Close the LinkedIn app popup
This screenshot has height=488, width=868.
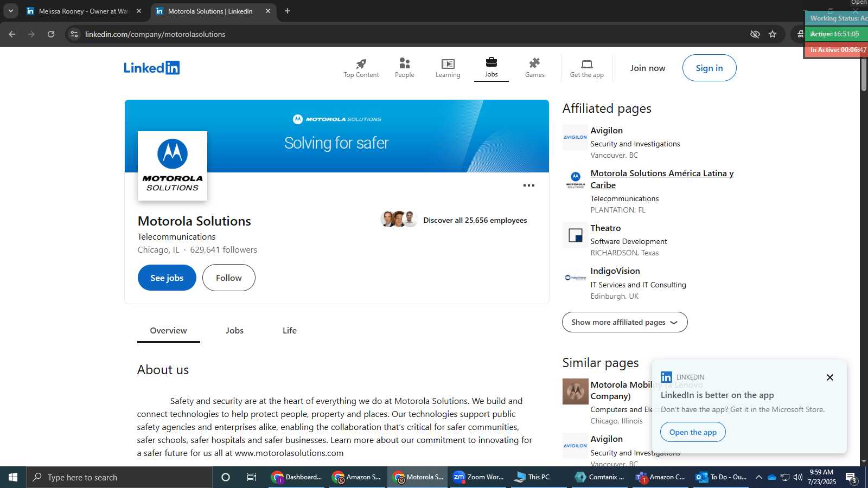[829, 377]
